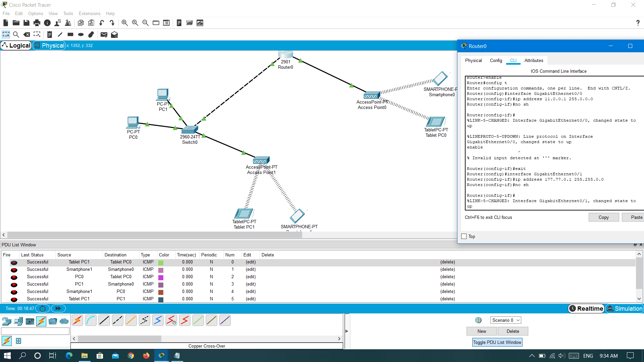Create a new file from toolbar
The height and width of the screenshot is (362, 644).
click(5, 23)
